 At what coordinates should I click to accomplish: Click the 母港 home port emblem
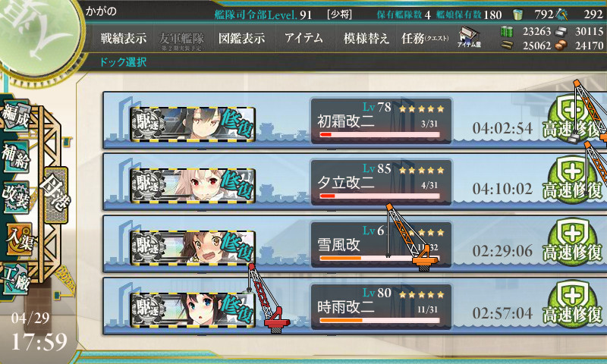tap(55, 195)
